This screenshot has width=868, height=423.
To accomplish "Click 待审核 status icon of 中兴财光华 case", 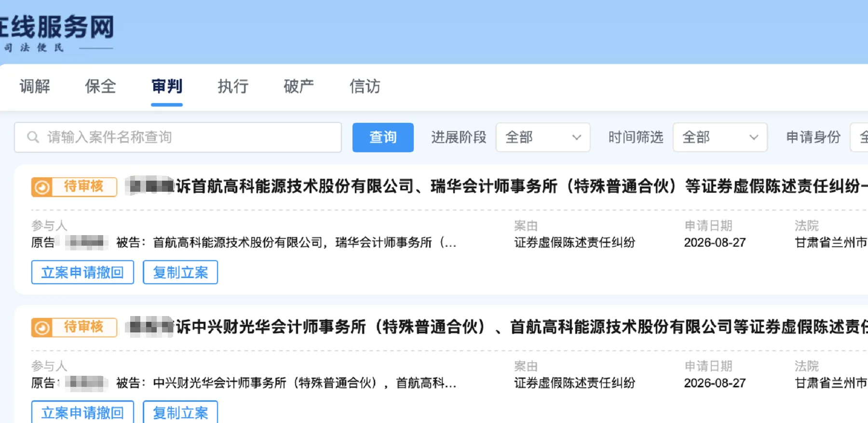I will 42,328.
